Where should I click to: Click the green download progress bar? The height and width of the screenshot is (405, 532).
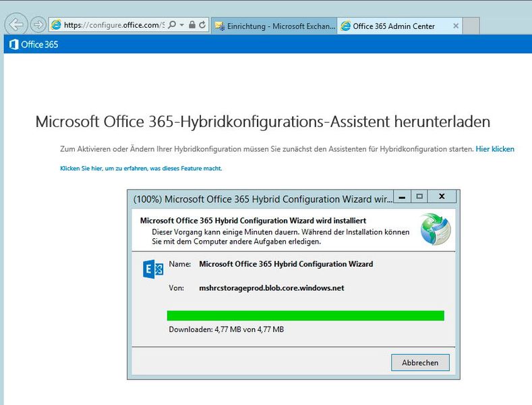coord(305,315)
